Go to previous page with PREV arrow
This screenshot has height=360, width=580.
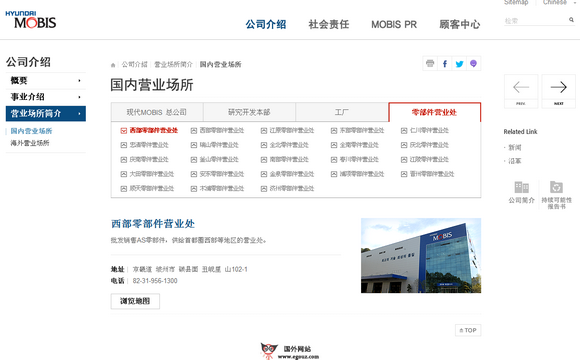point(521,91)
